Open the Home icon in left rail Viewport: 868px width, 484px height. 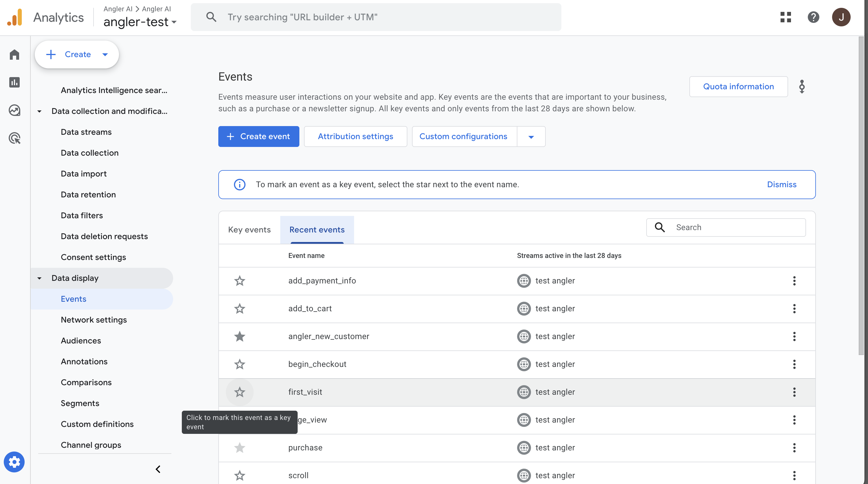(14, 54)
